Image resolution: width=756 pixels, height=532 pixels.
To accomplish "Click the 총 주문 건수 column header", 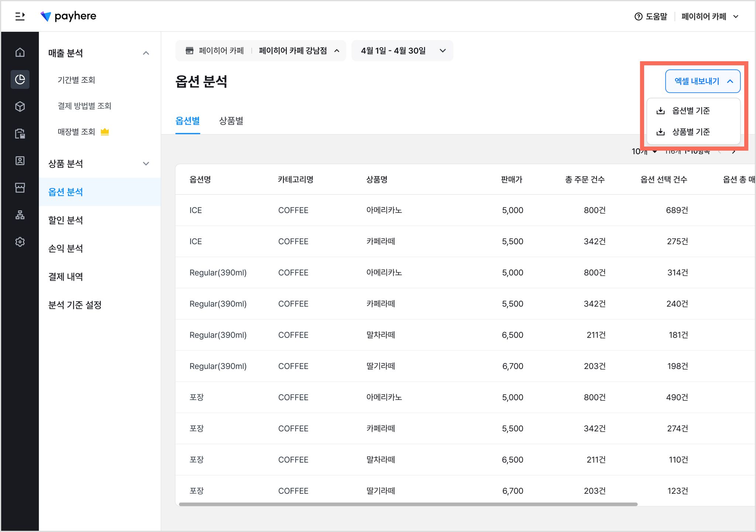I will pyautogui.click(x=585, y=180).
